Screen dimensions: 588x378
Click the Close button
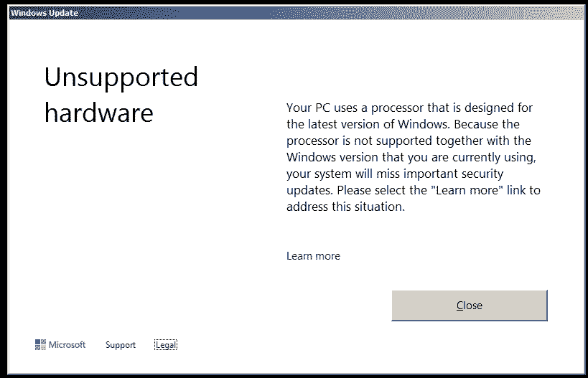coord(470,306)
